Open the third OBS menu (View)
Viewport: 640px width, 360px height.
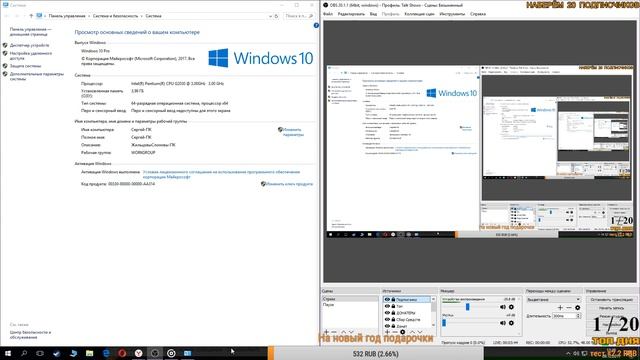tap(373, 14)
